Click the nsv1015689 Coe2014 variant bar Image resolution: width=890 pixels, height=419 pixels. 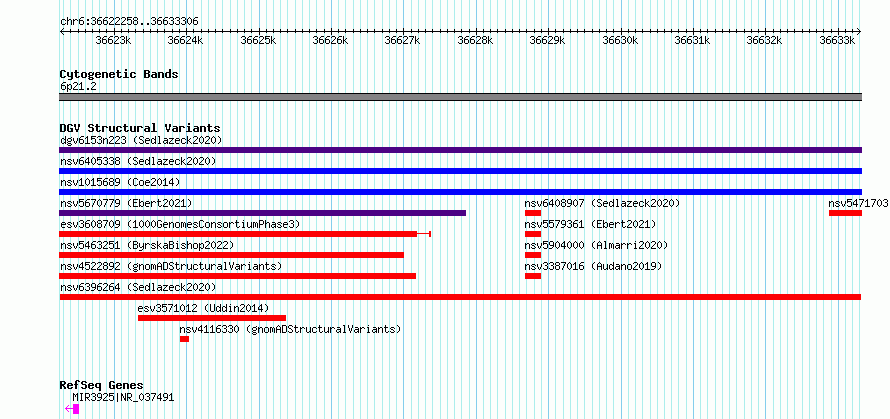tap(461, 192)
